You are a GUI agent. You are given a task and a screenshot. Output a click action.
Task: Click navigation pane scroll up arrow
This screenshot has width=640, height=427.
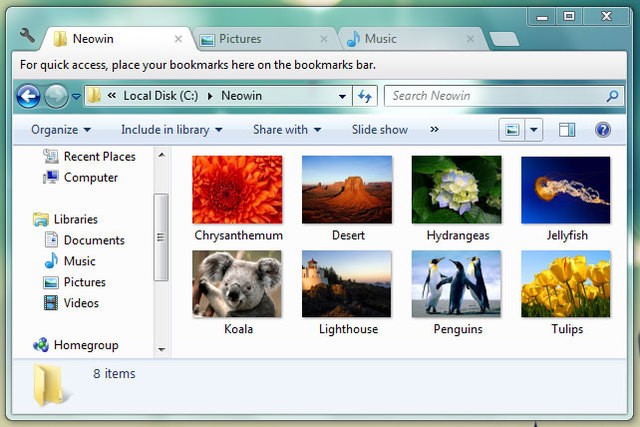coord(162,155)
